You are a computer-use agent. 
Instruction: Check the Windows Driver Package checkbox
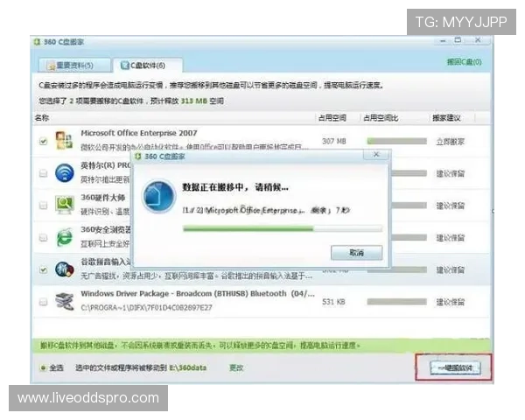point(43,302)
